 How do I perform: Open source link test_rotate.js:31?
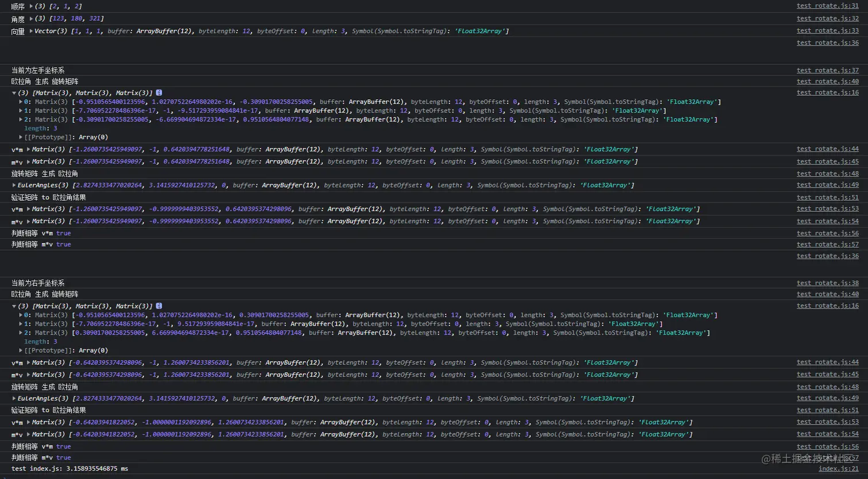(x=828, y=6)
